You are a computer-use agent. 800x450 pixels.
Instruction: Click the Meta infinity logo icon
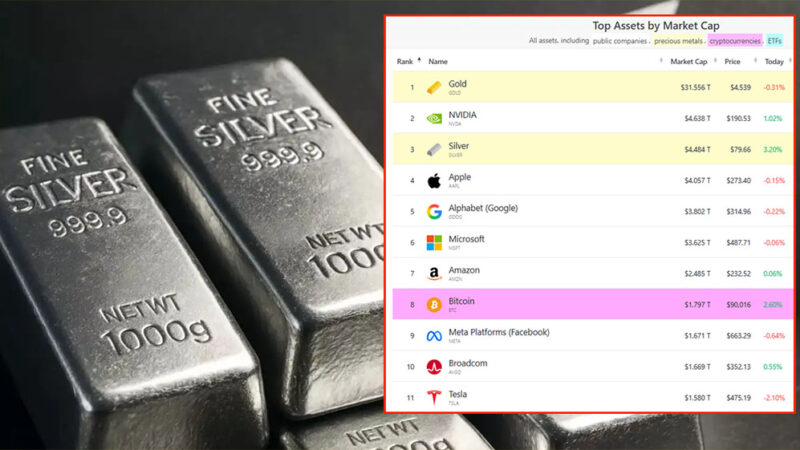point(434,336)
